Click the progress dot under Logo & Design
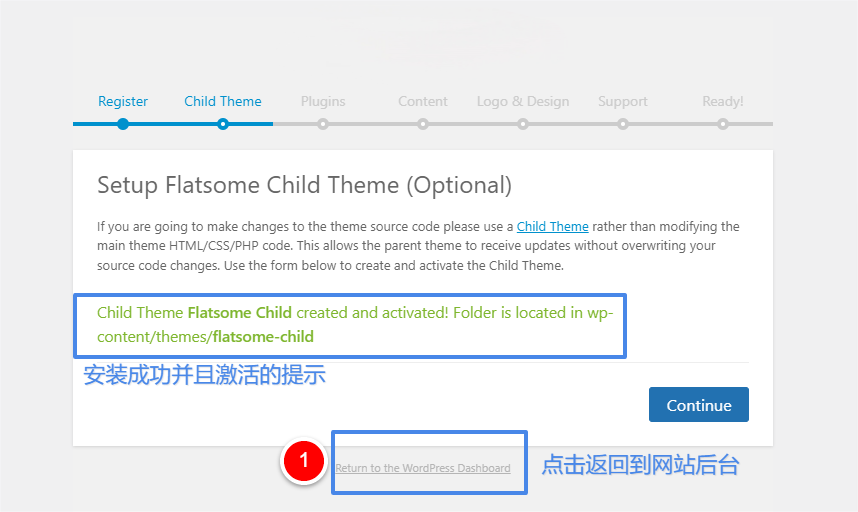Viewport: 858px width, 512px height. tap(523, 124)
